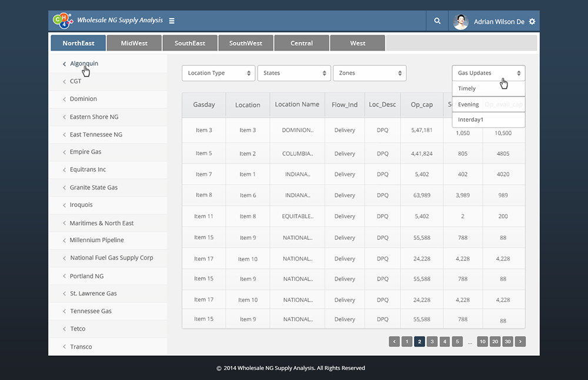Viewport: 588px width, 380px height.
Task: Go to previous page arrow
Action: point(394,342)
